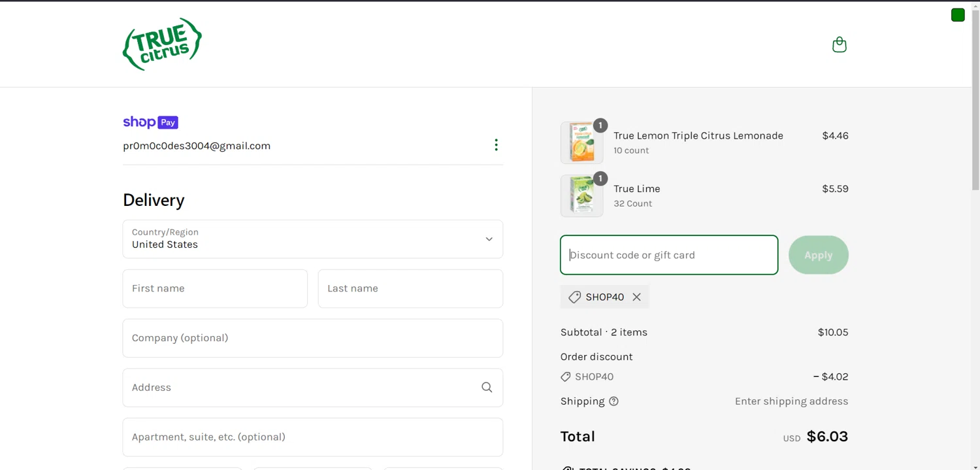Viewport: 980px width, 470px height.
Task: Open True Lemon Triple Citrus Lemonade thumbnail
Action: [581, 143]
